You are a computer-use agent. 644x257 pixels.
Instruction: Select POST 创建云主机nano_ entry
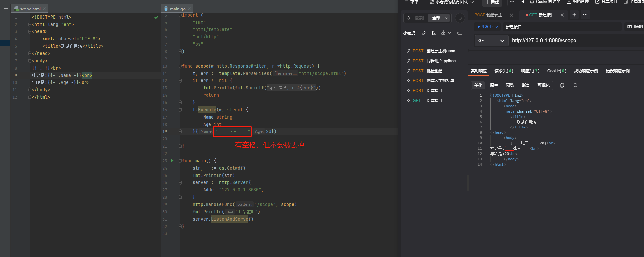click(434, 51)
